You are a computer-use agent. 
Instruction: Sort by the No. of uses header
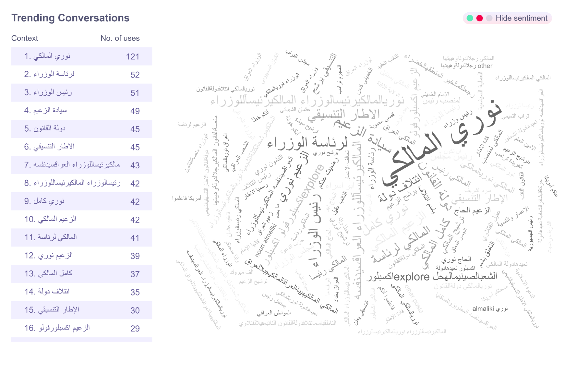[120, 38]
